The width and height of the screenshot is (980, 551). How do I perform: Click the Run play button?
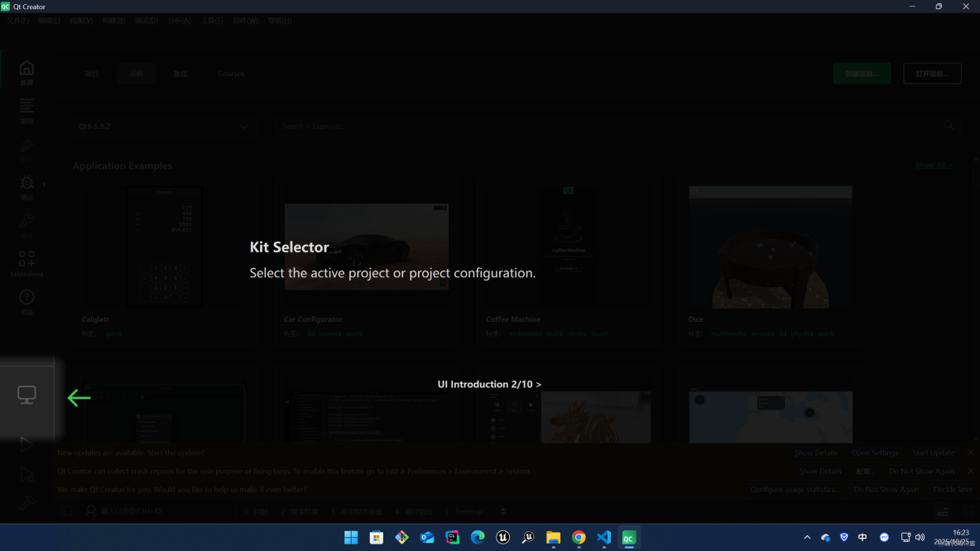[x=26, y=444]
